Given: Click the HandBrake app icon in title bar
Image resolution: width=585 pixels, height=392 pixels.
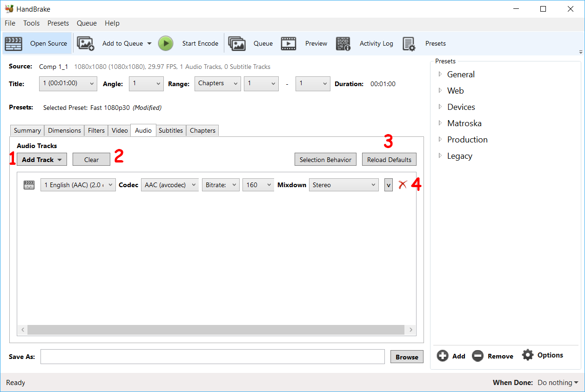Looking at the screenshot, I should point(9,9).
